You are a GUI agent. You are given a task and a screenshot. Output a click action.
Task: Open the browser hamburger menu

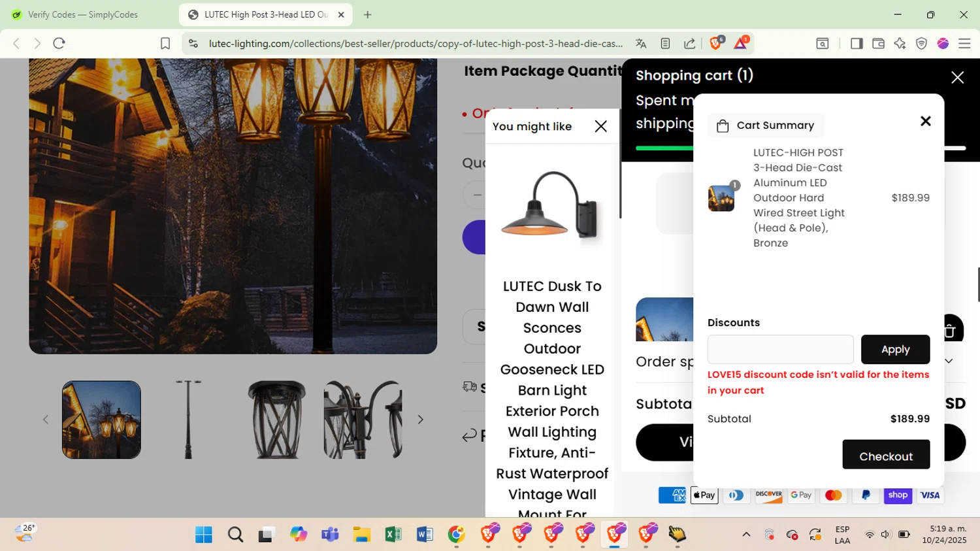pyautogui.click(x=964, y=43)
